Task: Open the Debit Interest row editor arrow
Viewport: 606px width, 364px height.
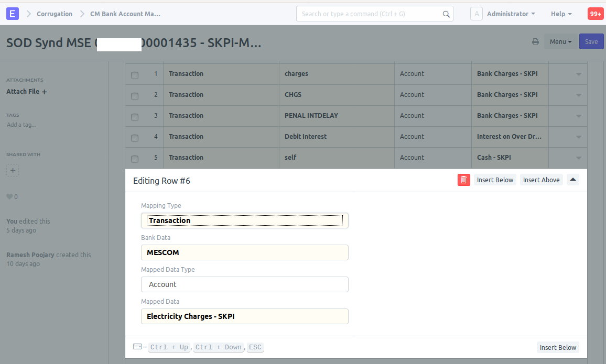Action: [579, 137]
